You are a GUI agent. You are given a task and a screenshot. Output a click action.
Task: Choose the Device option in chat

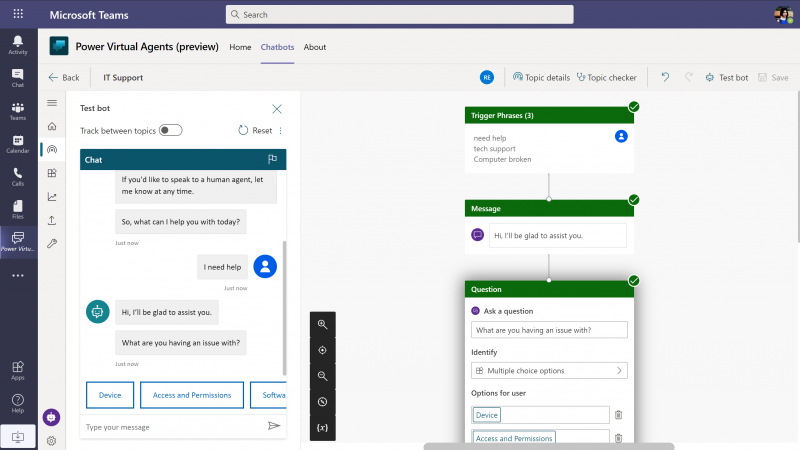click(110, 395)
